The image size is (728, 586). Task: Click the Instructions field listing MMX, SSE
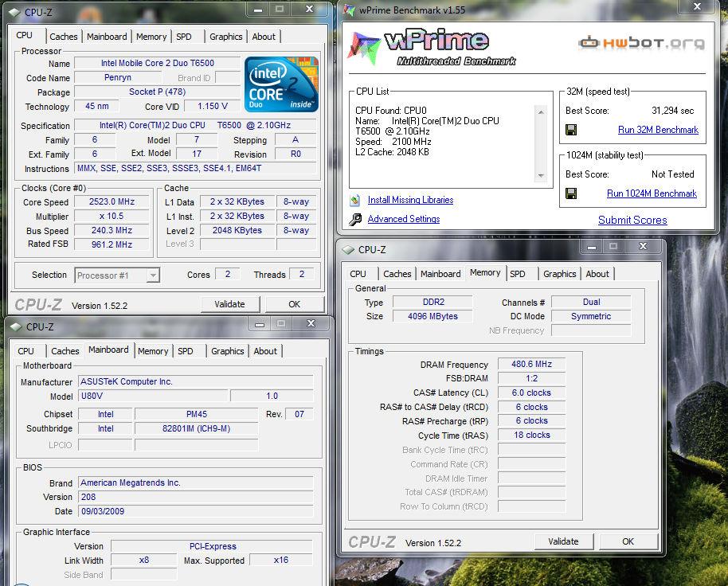[195, 169]
